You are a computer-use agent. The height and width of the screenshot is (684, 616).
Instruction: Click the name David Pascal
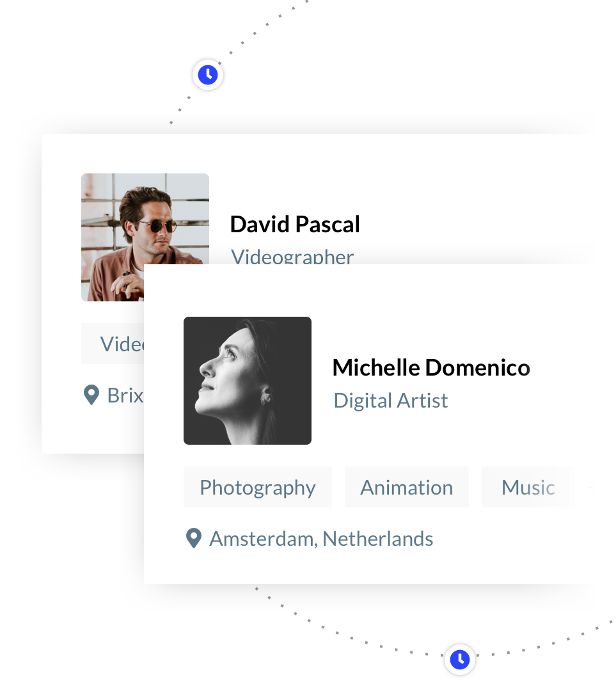[295, 224]
